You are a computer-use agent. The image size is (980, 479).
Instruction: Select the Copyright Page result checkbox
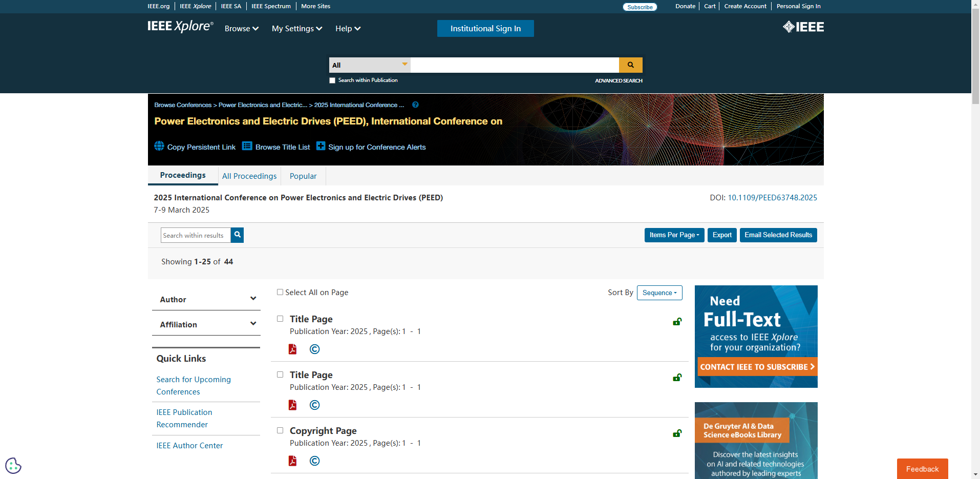pos(280,431)
